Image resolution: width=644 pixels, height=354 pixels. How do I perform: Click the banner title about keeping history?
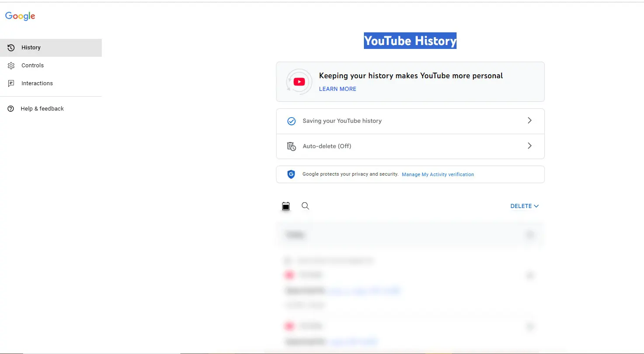pos(411,76)
